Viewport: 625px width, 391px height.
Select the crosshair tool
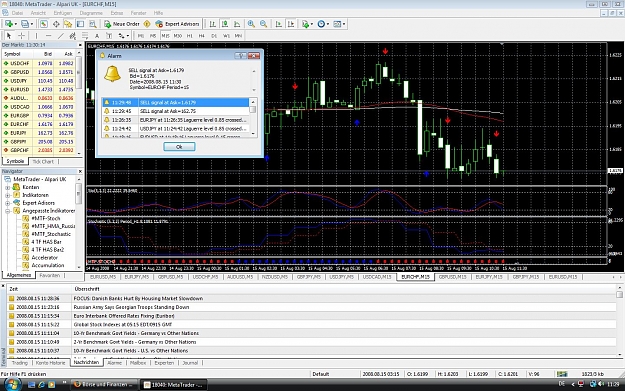click(21, 36)
